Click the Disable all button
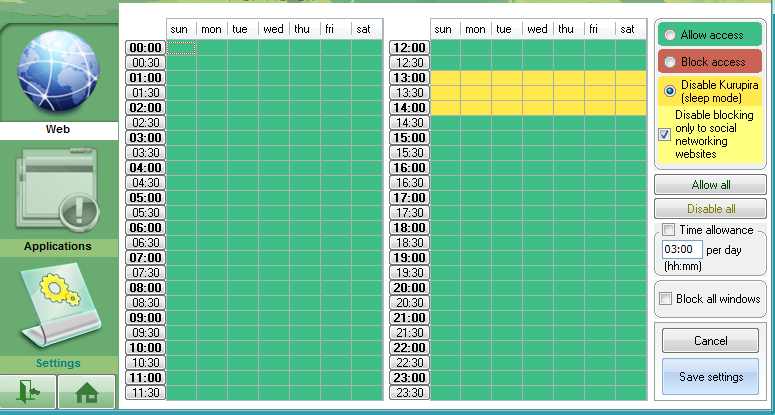 point(711,208)
